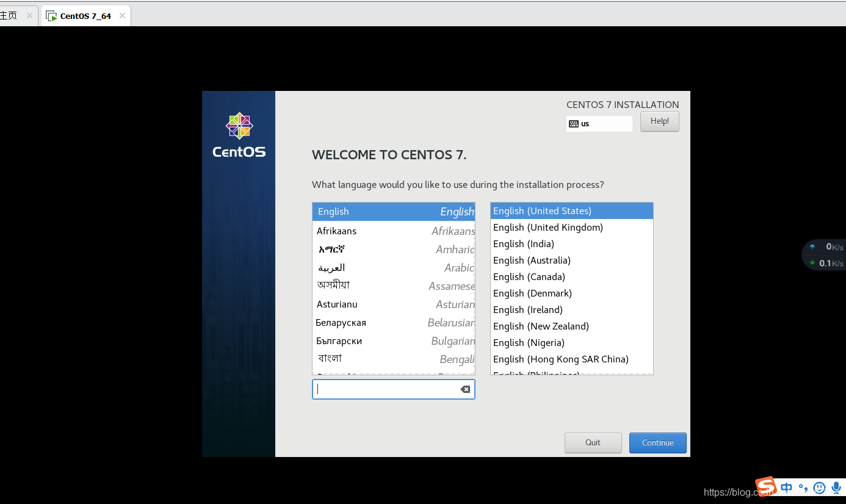Viewport: 846px width, 504px height.
Task: Click the Sogou microphone voice input icon
Action: [836, 488]
